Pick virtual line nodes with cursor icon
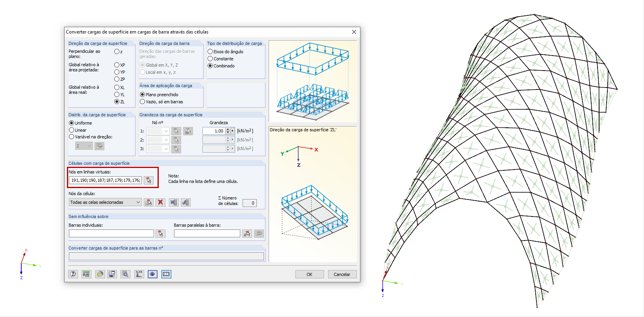 pyautogui.click(x=148, y=180)
